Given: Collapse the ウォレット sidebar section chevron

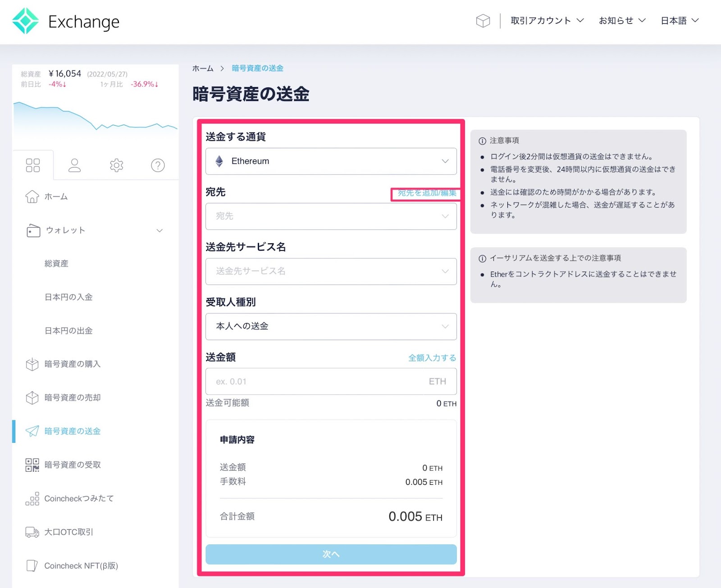Looking at the screenshot, I should click(160, 231).
